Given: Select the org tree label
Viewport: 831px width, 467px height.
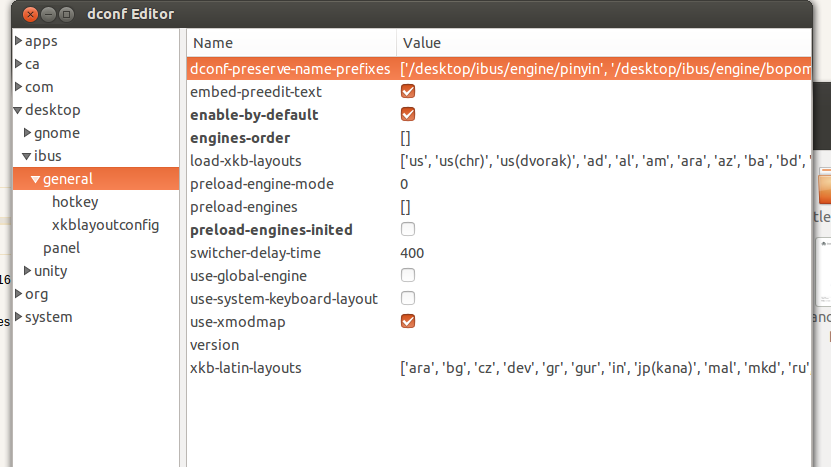Looking at the screenshot, I should [36, 294].
